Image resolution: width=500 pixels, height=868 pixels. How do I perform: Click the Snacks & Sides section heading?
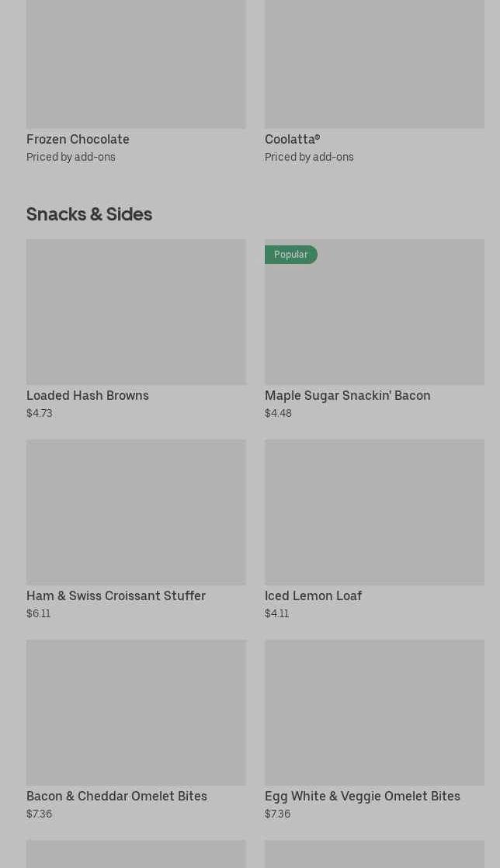89,214
